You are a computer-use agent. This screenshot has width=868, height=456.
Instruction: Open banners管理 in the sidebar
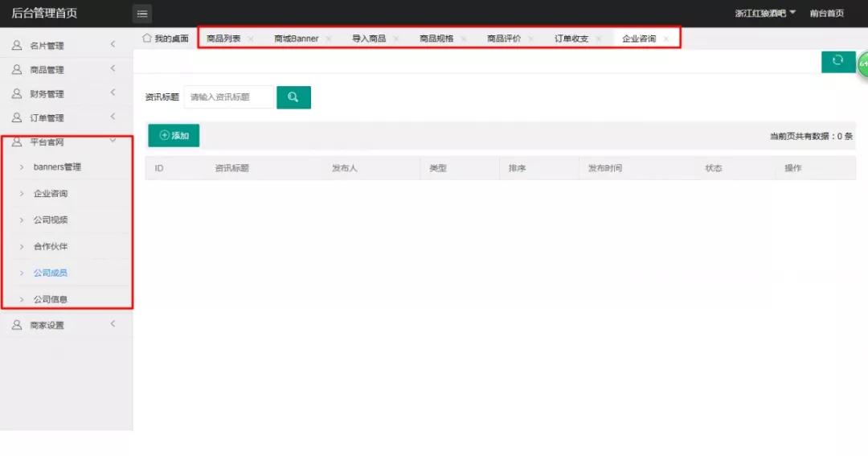point(57,166)
